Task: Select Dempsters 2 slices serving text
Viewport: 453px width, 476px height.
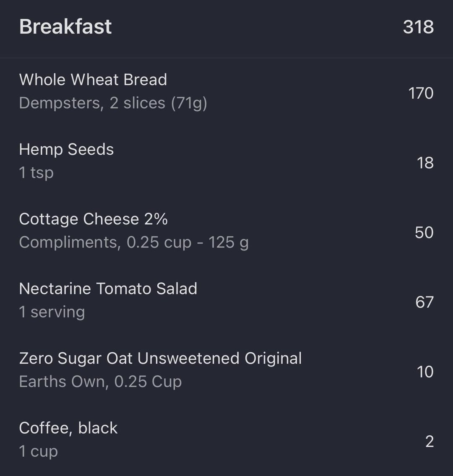Action: 113,103
